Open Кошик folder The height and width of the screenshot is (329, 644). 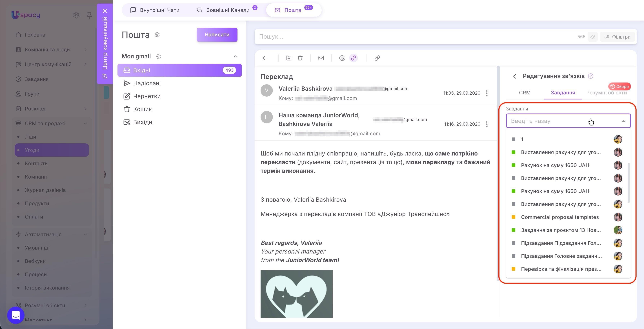[179, 109]
